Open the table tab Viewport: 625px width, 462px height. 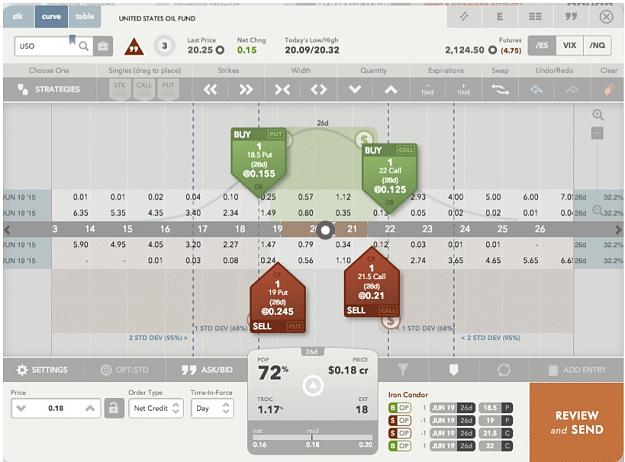click(85, 16)
